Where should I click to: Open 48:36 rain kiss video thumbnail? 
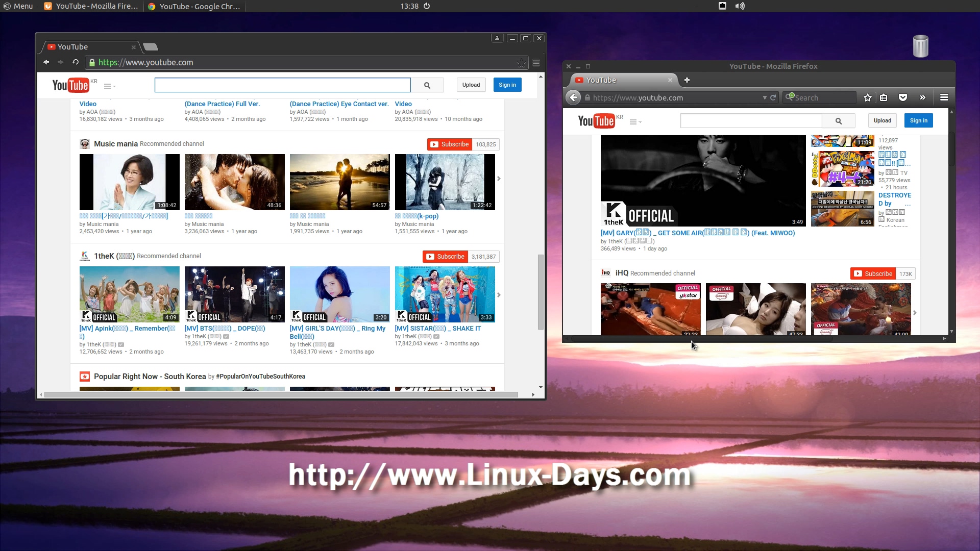coord(235,182)
